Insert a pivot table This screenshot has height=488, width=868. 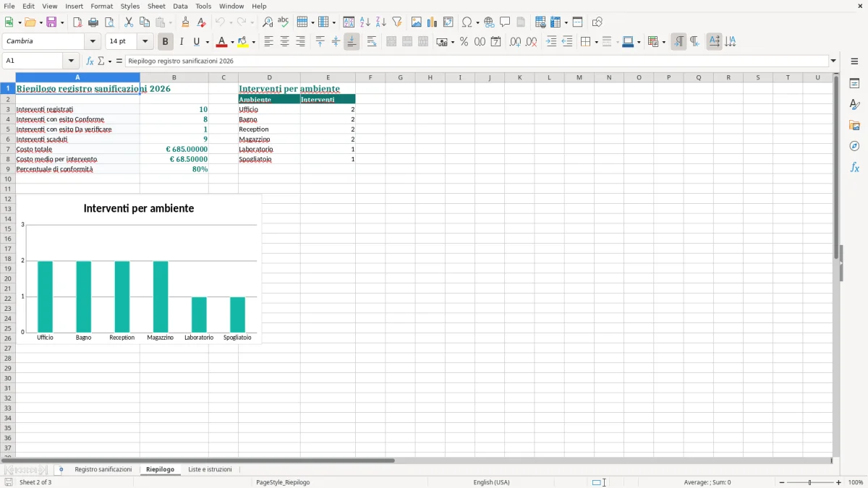[448, 22]
